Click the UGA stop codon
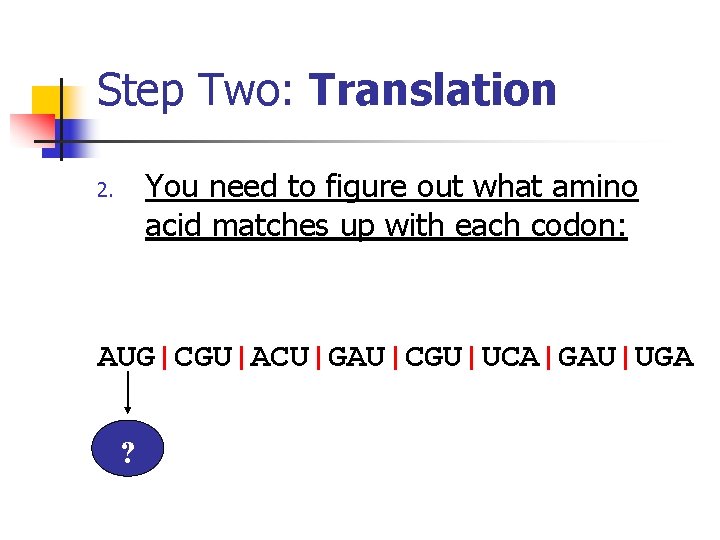720x540 pixels. point(664,357)
